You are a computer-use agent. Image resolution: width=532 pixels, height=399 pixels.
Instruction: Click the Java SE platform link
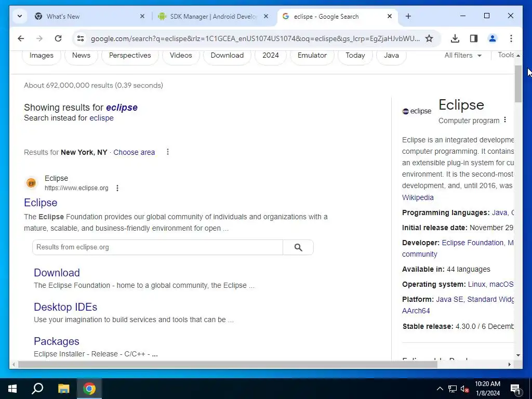(x=449, y=299)
